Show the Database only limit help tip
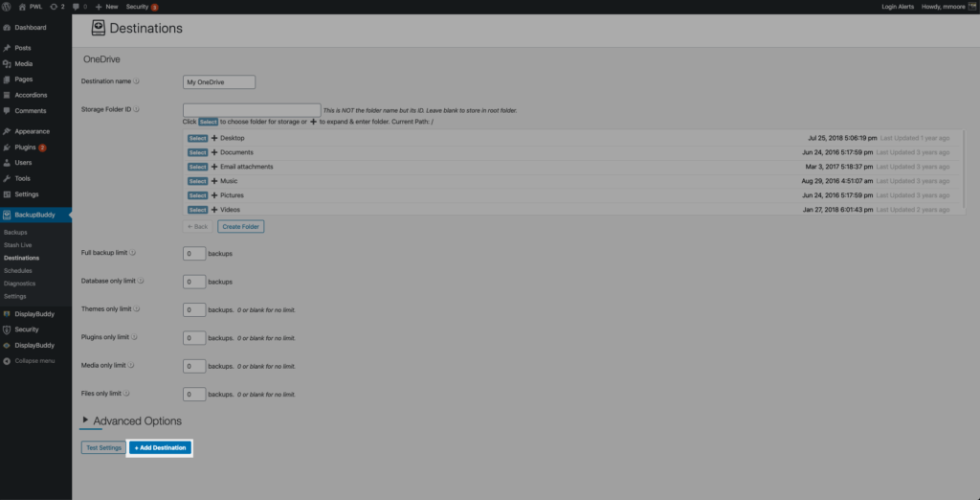980x500 pixels. pos(141,281)
